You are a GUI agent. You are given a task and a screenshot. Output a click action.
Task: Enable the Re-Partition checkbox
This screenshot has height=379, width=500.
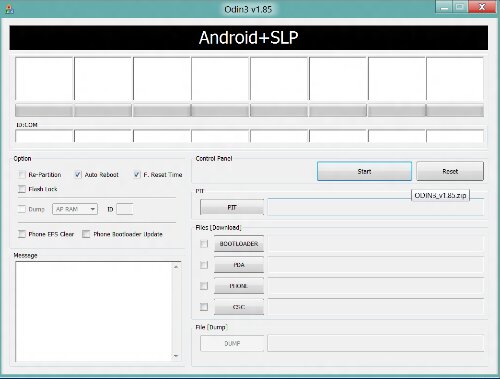[x=22, y=174]
